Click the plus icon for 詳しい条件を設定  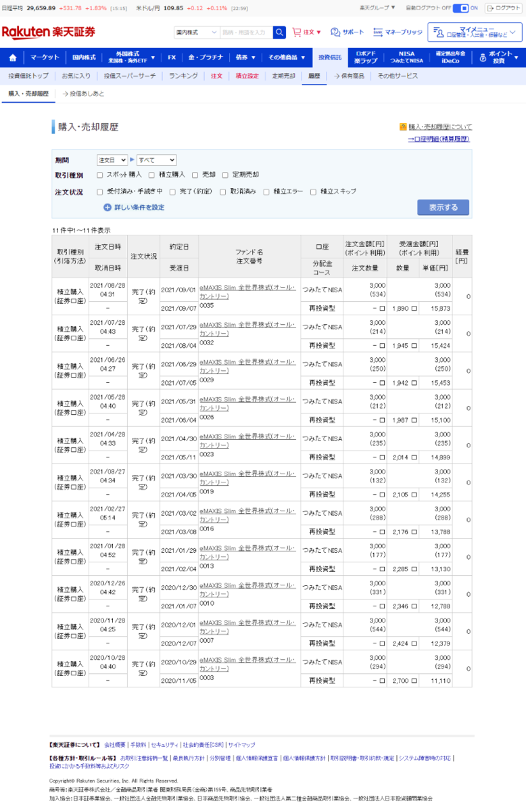pos(107,207)
